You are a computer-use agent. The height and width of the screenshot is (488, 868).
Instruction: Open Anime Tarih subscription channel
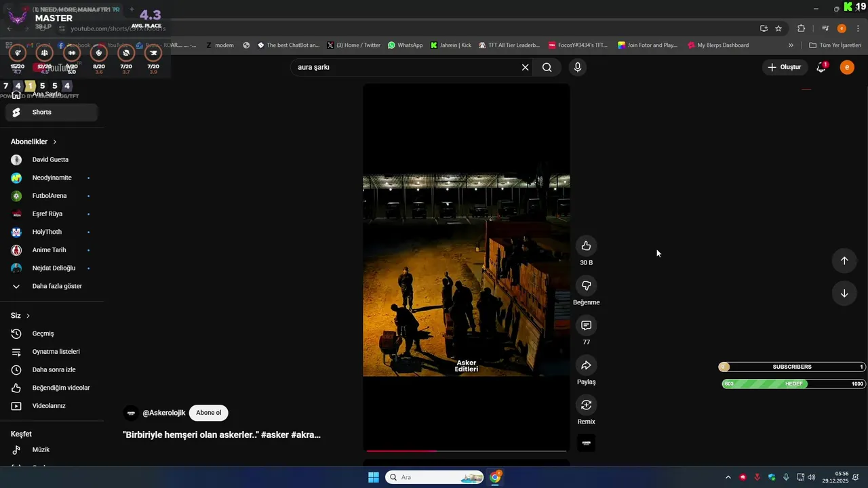pyautogui.click(x=52, y=250)
